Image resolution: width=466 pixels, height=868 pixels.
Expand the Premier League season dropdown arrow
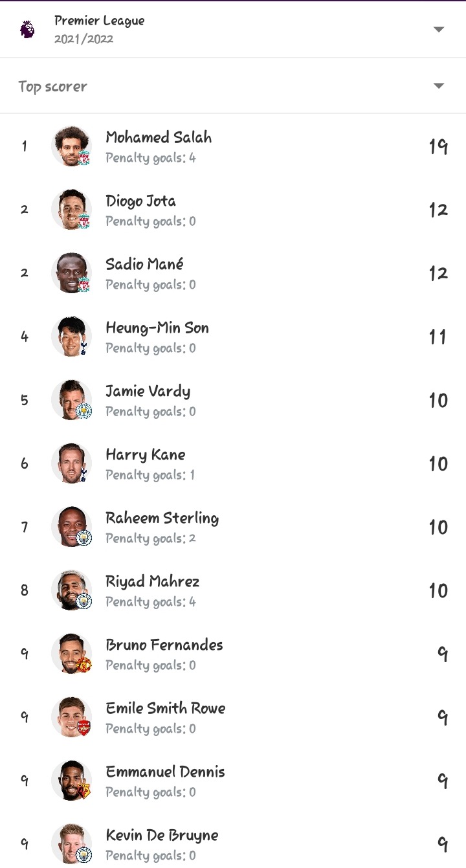439,29
